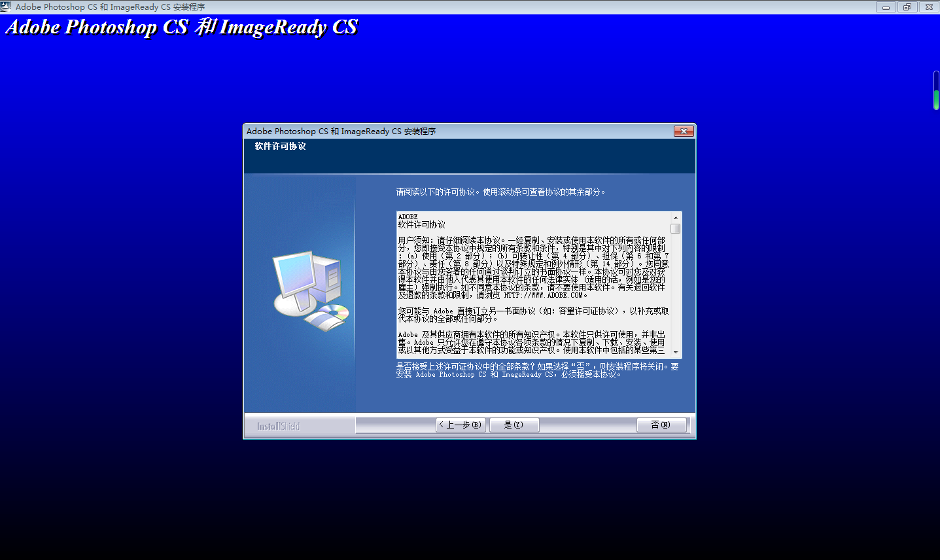Click the scrollbar track below the thumb
Viewport: 940px width, 560px height.
coord(675,294)
